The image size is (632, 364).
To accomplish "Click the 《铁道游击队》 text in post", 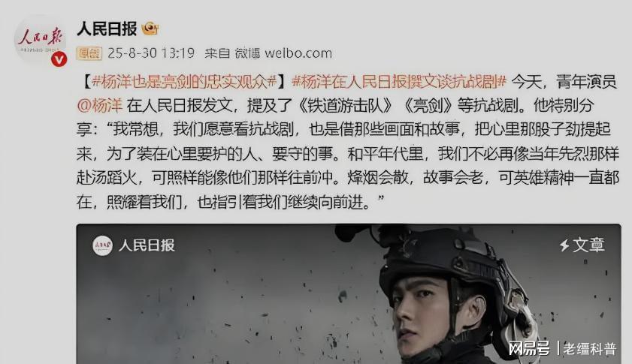I will coord(345,106).
